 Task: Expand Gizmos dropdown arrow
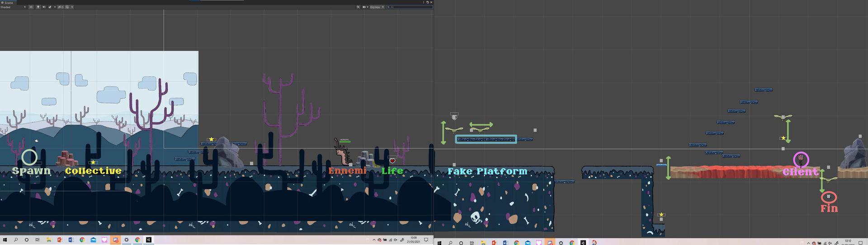(383, 7)
